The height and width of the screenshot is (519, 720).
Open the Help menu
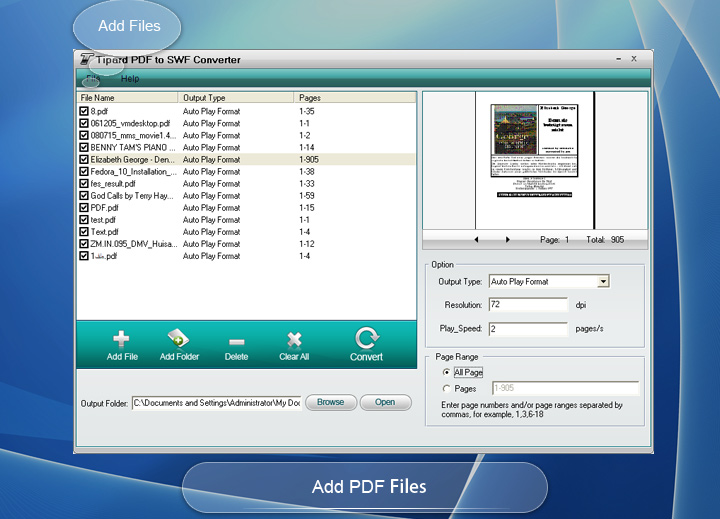[130, 79]
